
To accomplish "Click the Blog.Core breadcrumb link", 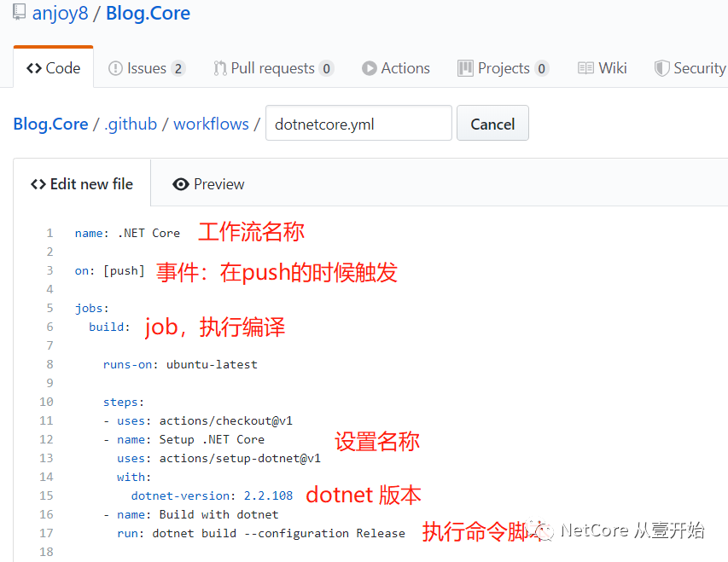I will point(50,124).
